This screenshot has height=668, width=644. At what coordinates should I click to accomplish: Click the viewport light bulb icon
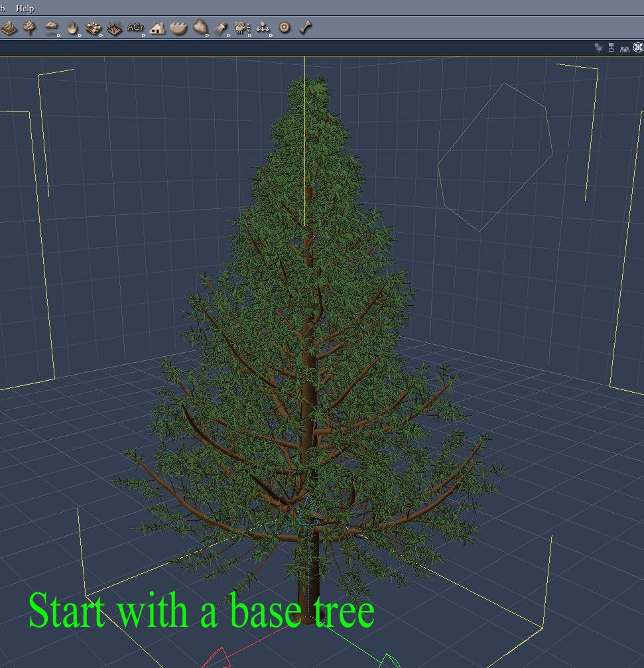click(x=598, y=48)
